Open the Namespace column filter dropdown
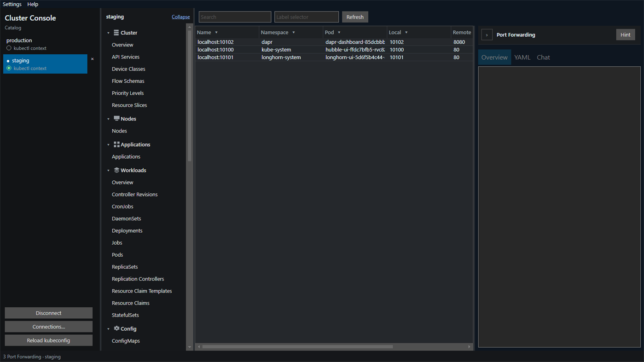Screen dimensions: 644x362 click(x=294, y=33)
